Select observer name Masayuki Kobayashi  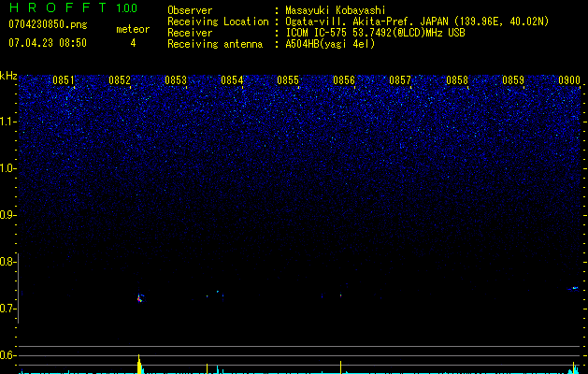[336, 10]
